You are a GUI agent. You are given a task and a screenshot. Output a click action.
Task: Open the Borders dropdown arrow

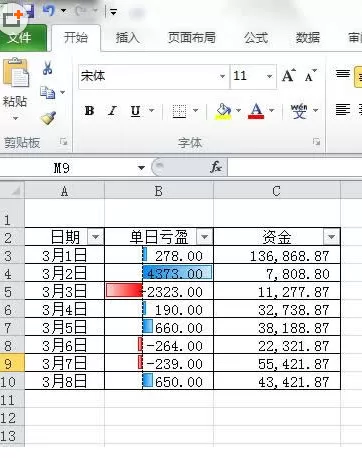(196, 110)
